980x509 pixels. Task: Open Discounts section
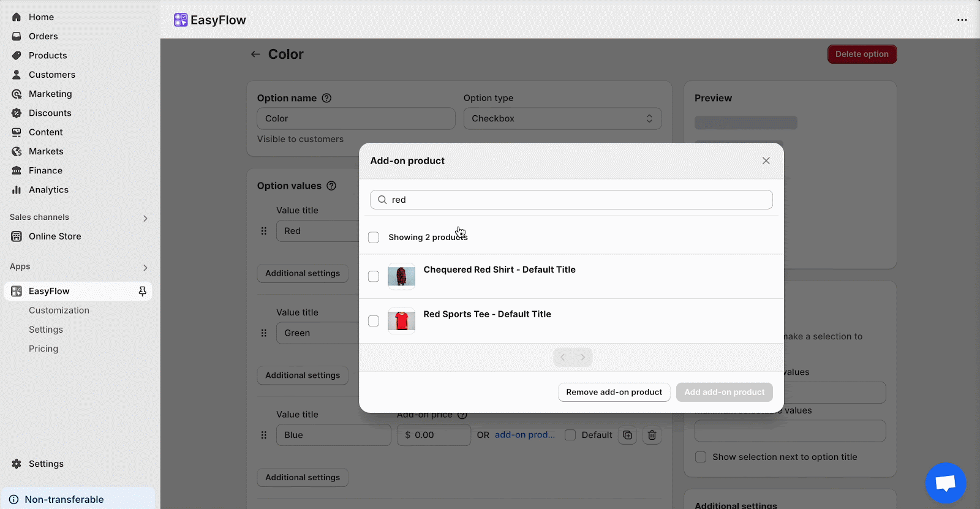pos(50,113)
